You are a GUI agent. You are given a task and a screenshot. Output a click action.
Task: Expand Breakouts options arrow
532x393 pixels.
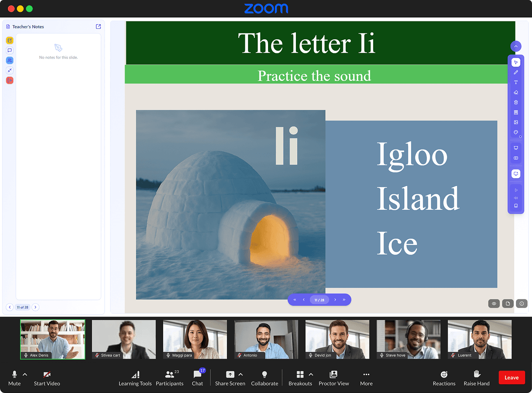coord(311,374)
